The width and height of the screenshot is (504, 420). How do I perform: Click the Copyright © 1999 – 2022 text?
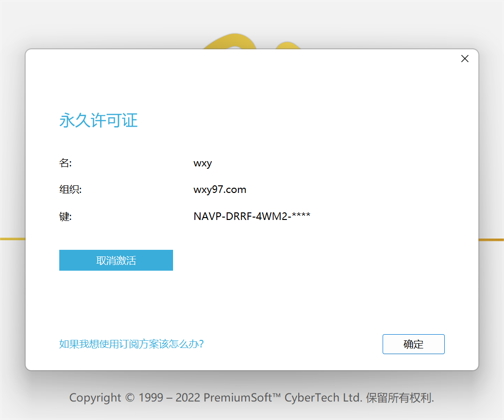pyautogui.click(x=135, y=397)
